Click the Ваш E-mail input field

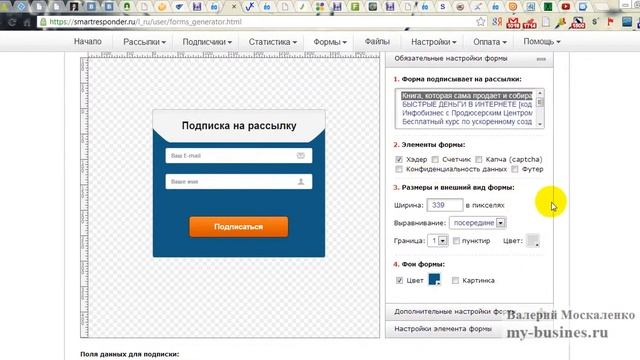[239, 156]
